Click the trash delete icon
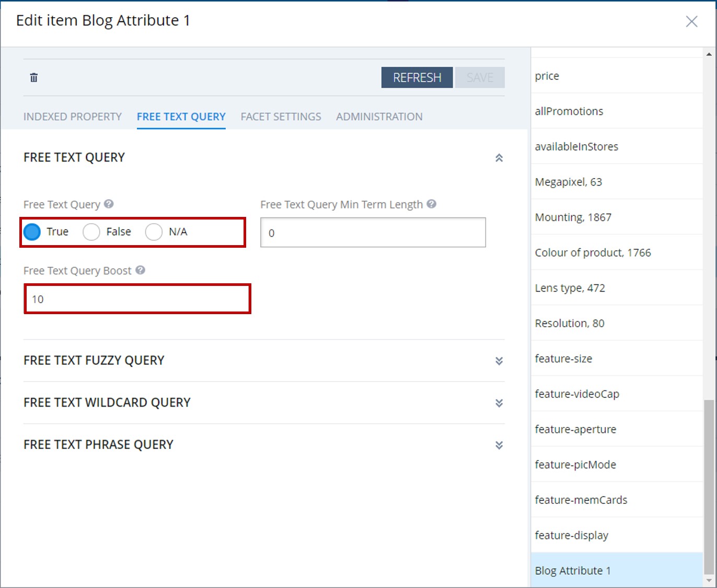This screenshot has width=717, height=588. click(x=34, y=77)
